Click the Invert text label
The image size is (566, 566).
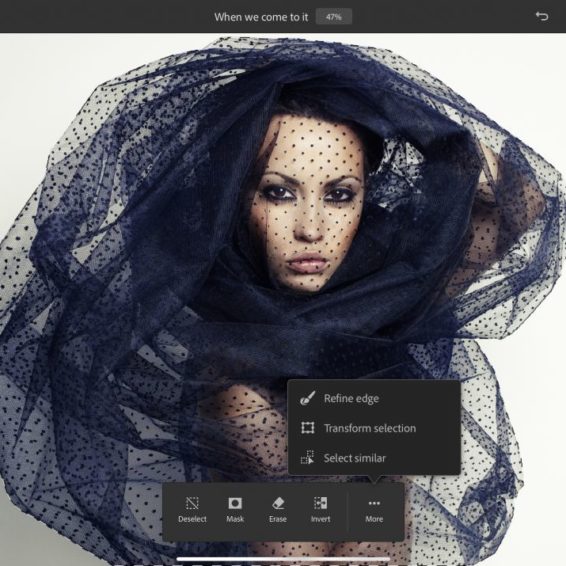(321, 519)
